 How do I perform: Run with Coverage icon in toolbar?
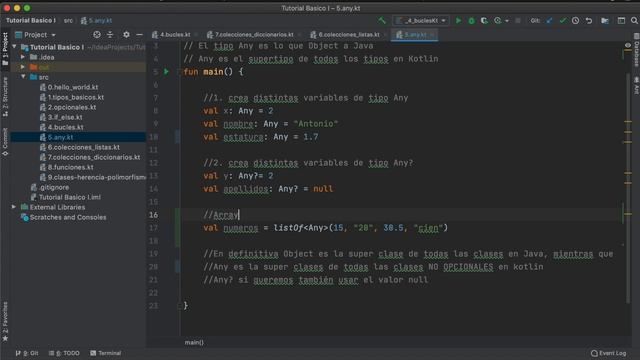click(x=484, y=20)
